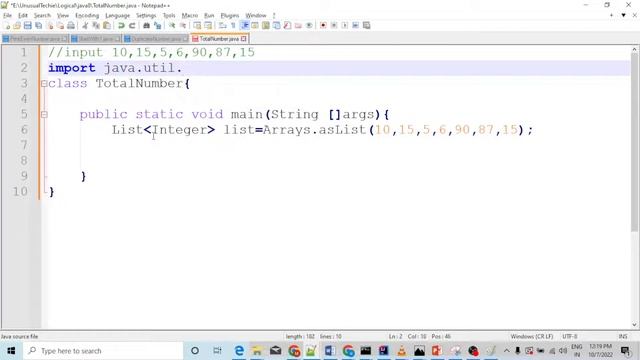Image resolution: width=640 pixels, height=360 pixels.
Task: Select the TotalNumber.java tab
Action: pos(219,39)
